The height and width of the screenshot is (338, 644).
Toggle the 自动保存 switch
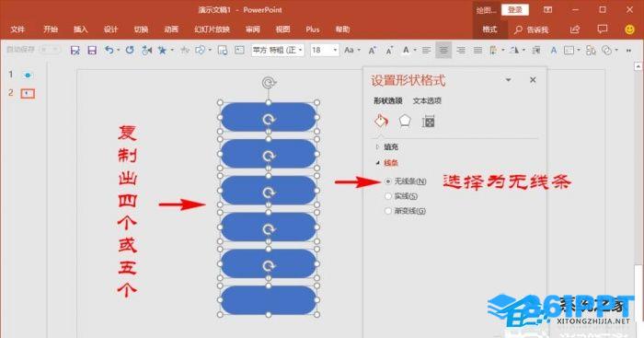click(50, 50)
